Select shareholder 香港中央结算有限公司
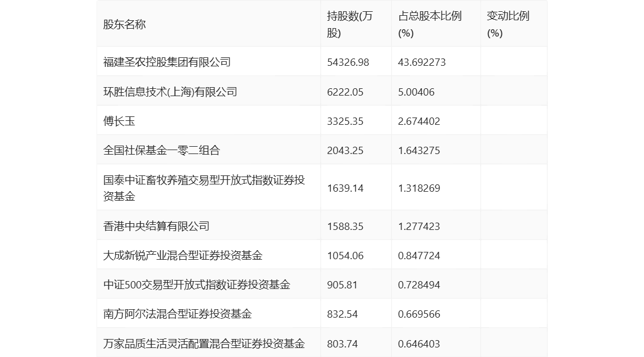Image resolution: width=644 pixels, height=357 pixels. 156,226
